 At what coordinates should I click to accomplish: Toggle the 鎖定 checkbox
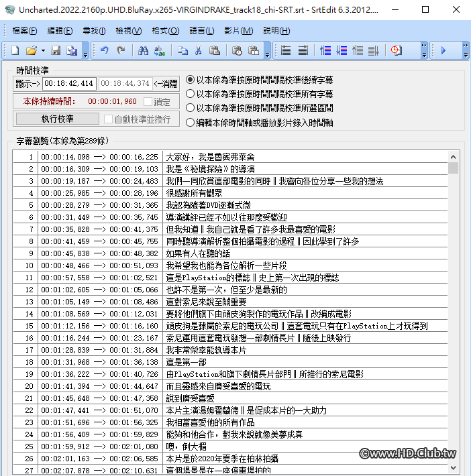point(148,102)
